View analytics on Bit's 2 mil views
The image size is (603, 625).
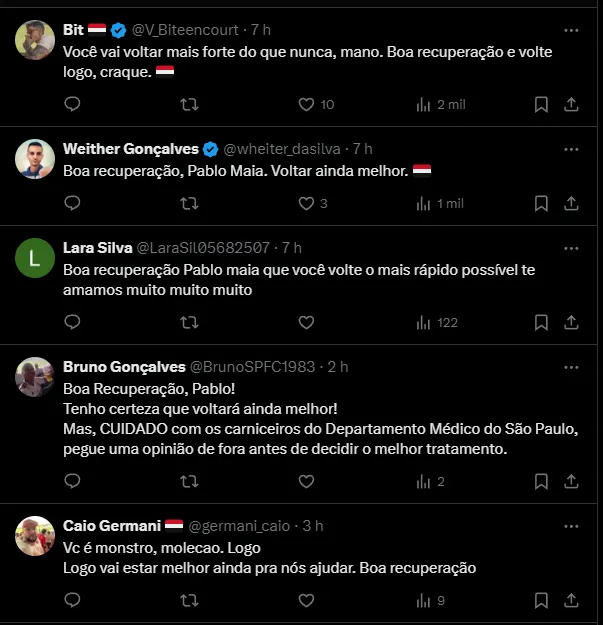click(422, 104)
